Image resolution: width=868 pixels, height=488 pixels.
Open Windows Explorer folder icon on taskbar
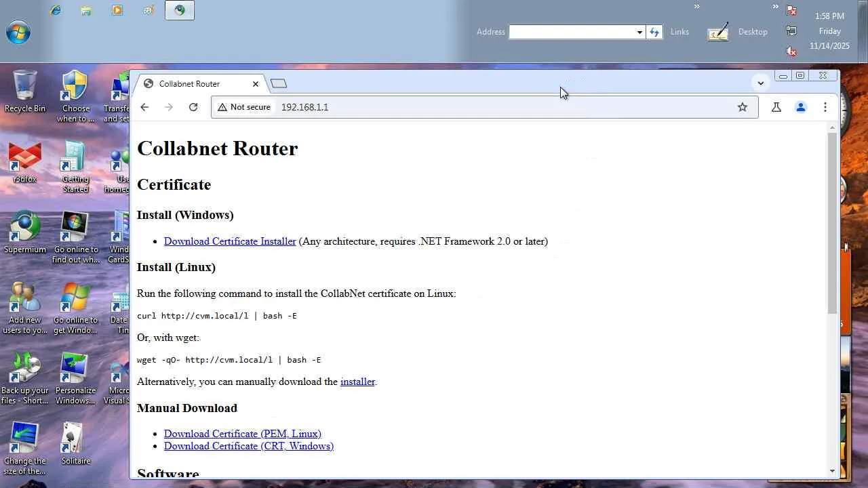point(86,10)
